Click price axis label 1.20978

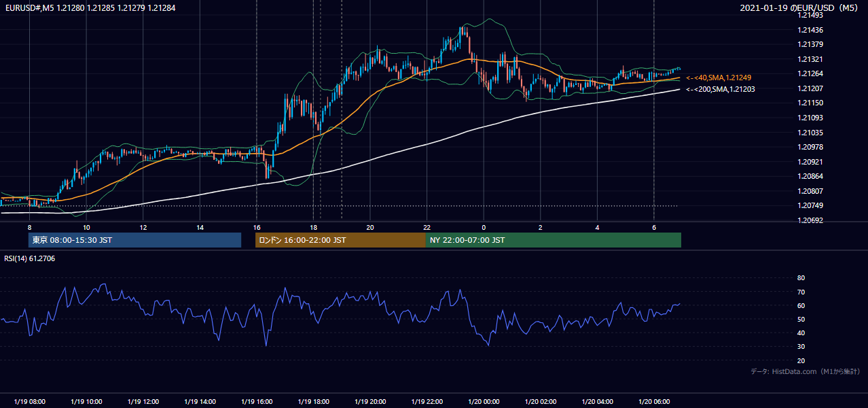(810, 147)
